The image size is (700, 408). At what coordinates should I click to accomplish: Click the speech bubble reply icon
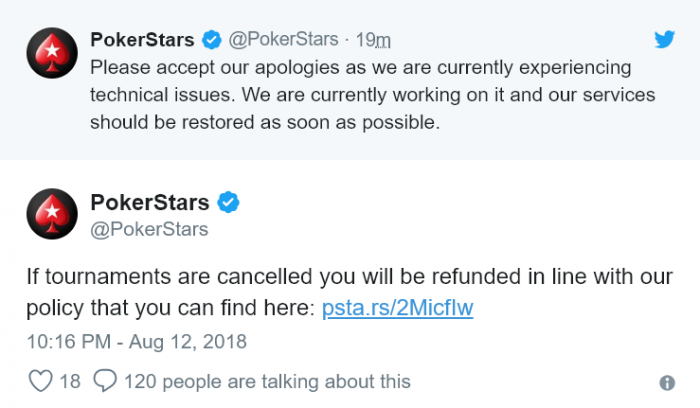point(105,381)
